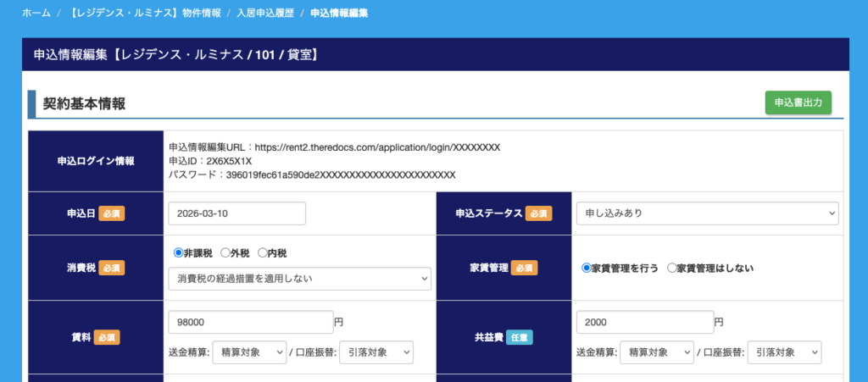868x382 pixels.
Task: Expand 送金精算 dropdown under 共益費
Action: 655,352
